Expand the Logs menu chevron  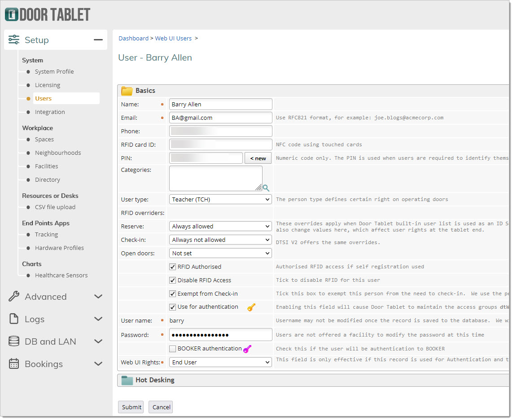98,319
